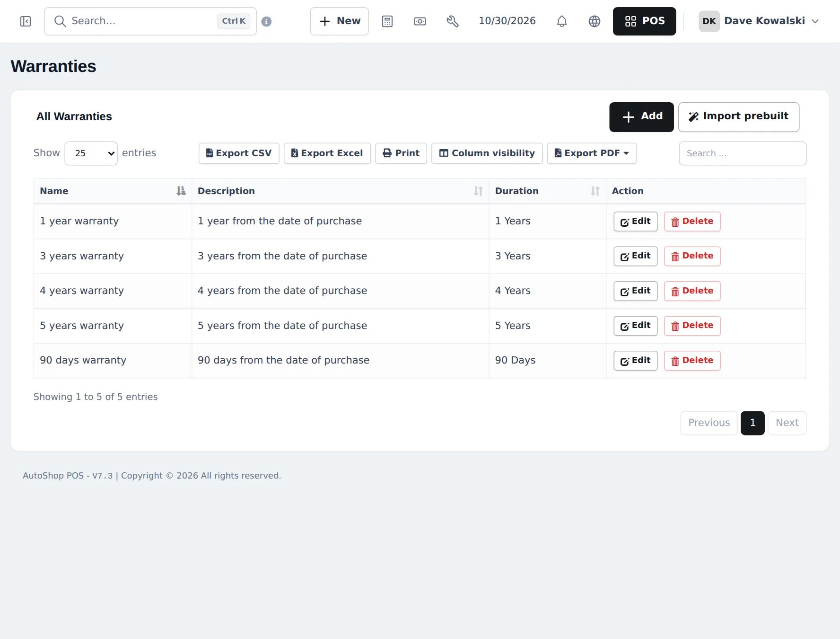The image size is (840, 639).
Task: Delete the 4 years warranty
Action: coord(692,291)
